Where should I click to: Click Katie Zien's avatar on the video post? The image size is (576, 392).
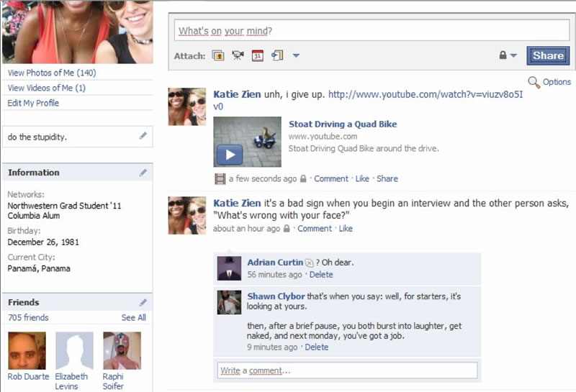187,106
